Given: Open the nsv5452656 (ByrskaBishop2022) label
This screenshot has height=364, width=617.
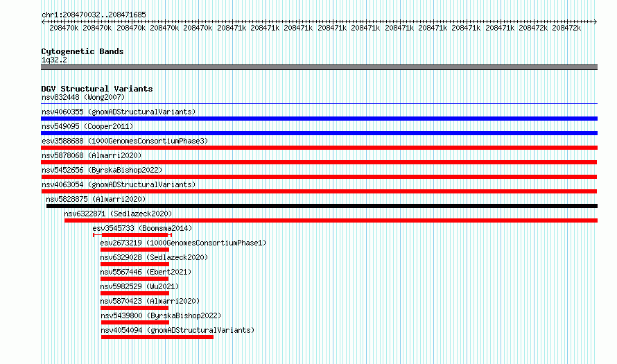Looking at the screenshot, I should 102,170.
